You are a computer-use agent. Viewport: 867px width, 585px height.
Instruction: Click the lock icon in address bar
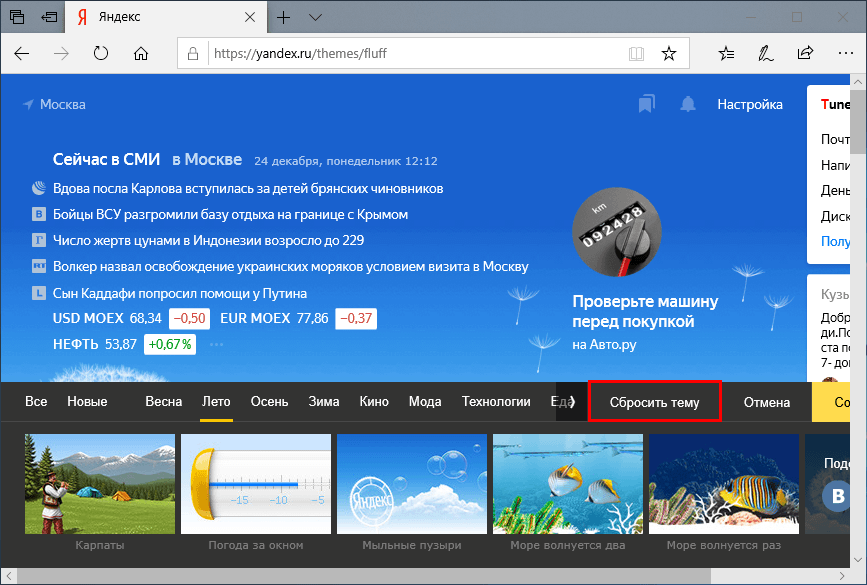(x=192, y=54)
